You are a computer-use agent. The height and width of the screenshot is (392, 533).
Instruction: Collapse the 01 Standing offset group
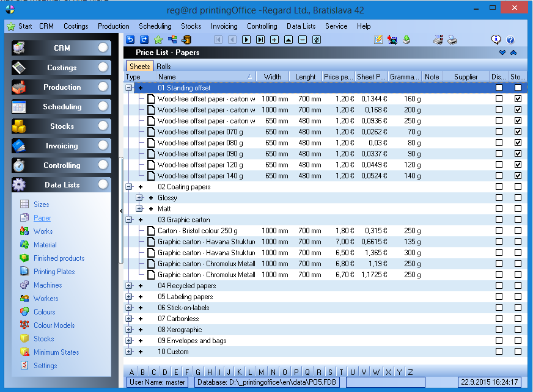point(129,88)
